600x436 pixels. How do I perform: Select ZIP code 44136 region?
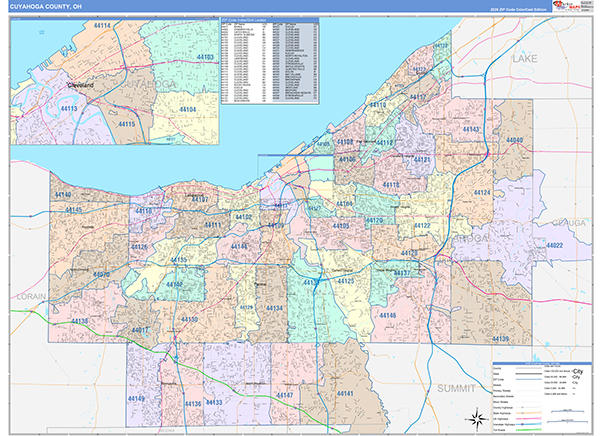[x=193, y=404]
